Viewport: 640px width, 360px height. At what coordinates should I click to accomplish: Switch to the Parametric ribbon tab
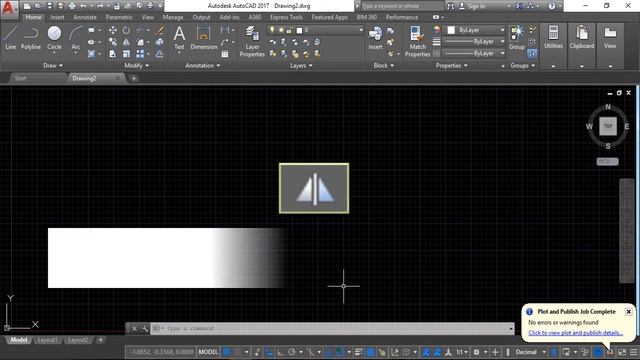(x=119, y=17)
